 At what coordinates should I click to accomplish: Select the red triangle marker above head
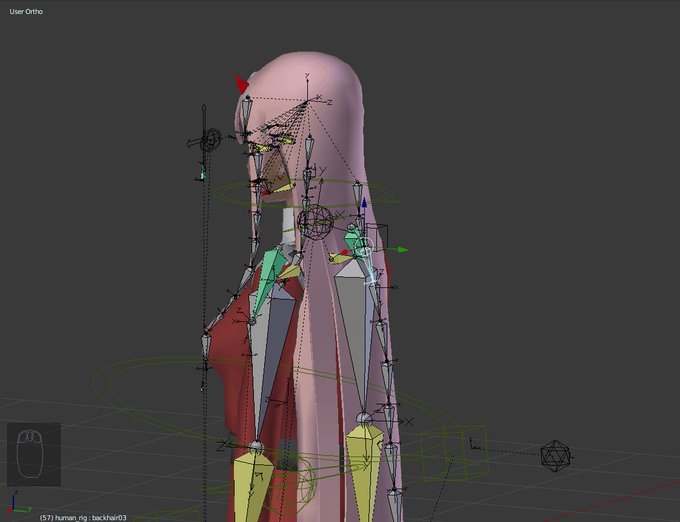pos(242,84)
